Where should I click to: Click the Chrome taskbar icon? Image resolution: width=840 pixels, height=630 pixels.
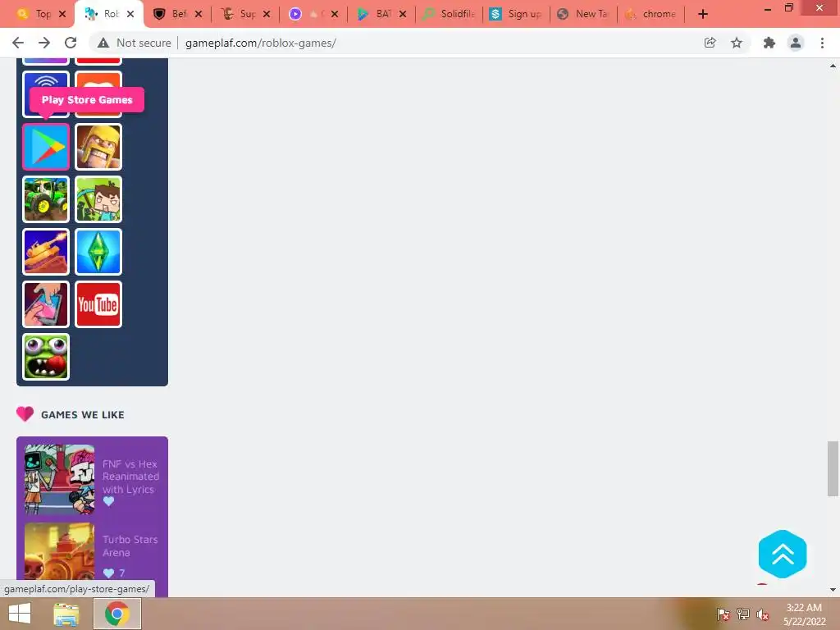[117, 614]
